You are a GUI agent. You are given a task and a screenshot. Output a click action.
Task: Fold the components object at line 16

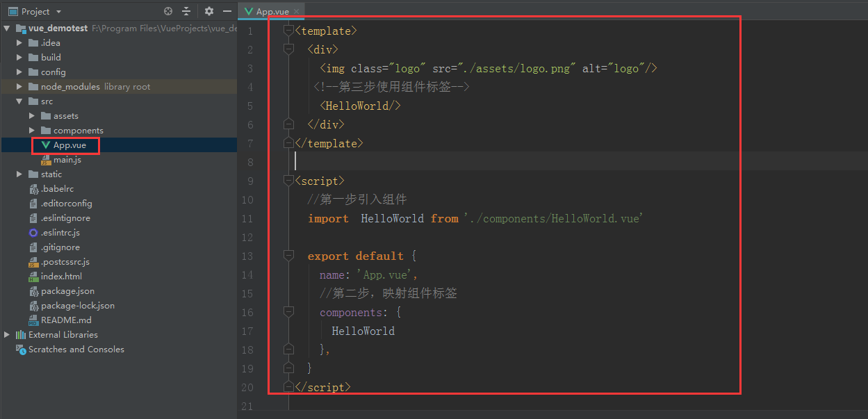point(289,312)
